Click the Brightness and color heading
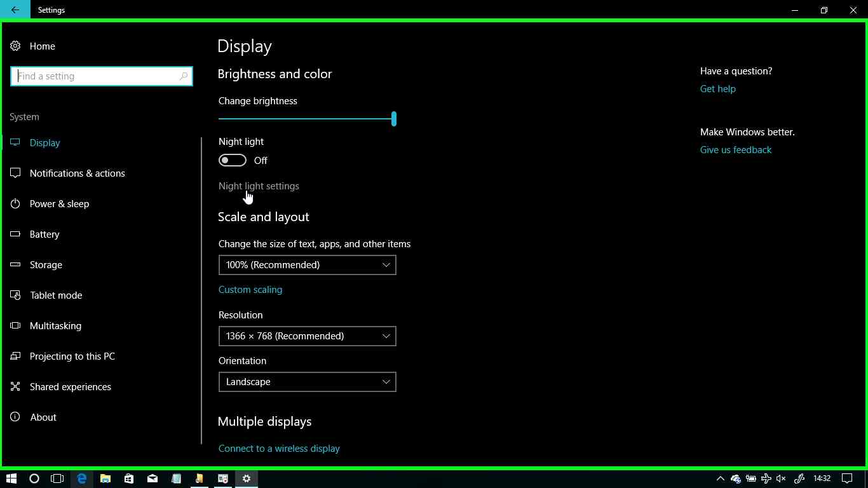The width and height of the screenshot is (868, 488). 275,74
